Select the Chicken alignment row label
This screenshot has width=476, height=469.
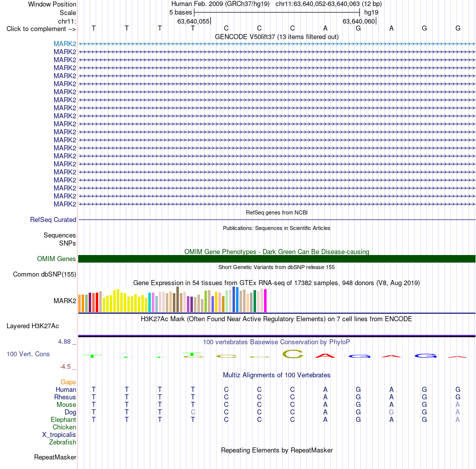pos(64,427)
